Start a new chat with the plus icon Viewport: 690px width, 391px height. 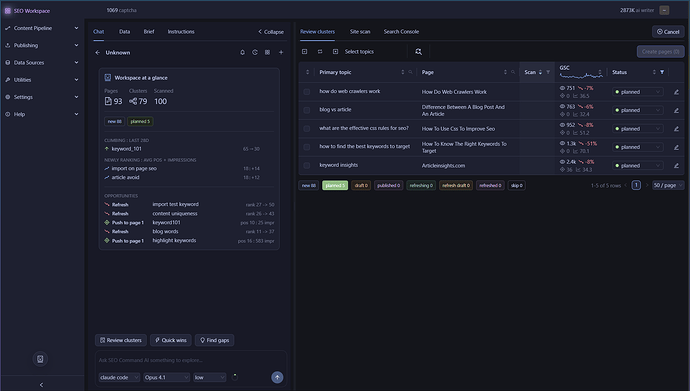pyautogui.click(x=281, y=52)
